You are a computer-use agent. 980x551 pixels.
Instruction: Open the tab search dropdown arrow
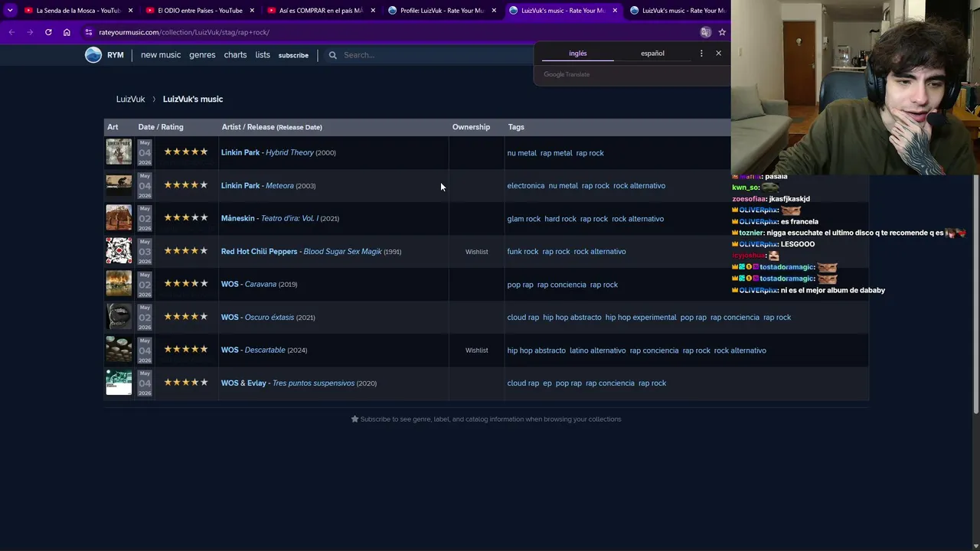tap(10, 10)
